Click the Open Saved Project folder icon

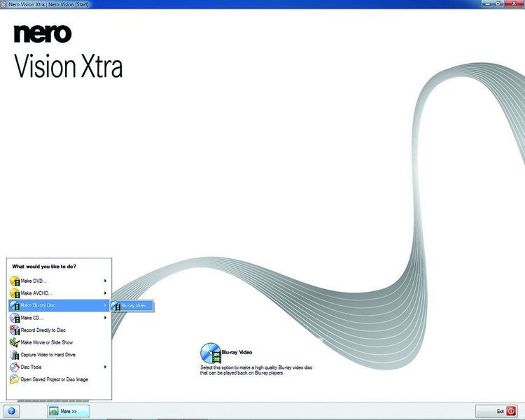[x=15, y=379]
